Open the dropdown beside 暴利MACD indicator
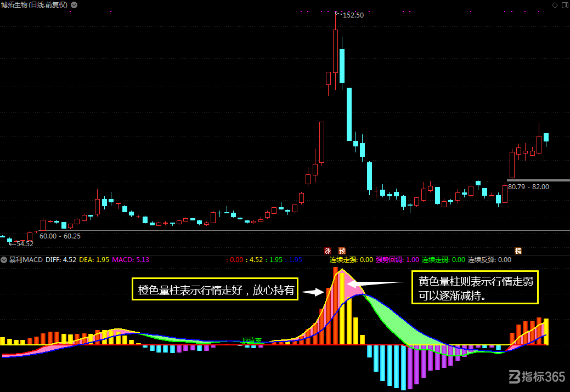The height and width of the screenshot is (392, 570). [x=4, y=260]
